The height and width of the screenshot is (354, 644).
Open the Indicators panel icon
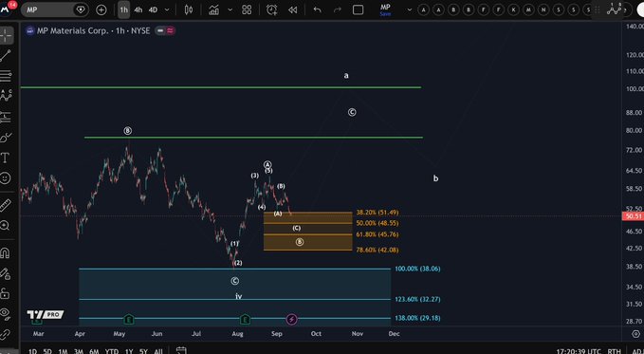pos(213,9)
